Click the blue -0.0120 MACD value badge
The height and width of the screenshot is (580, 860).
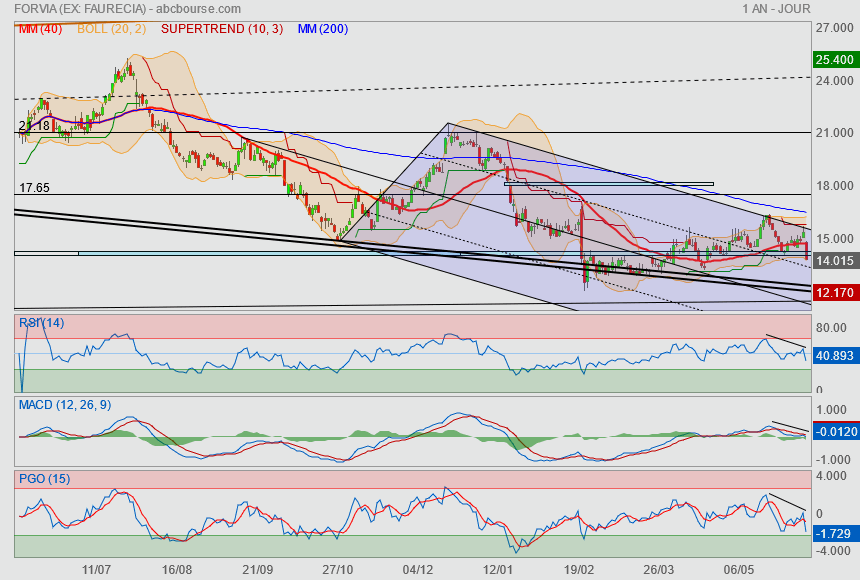tap(834, 432)
